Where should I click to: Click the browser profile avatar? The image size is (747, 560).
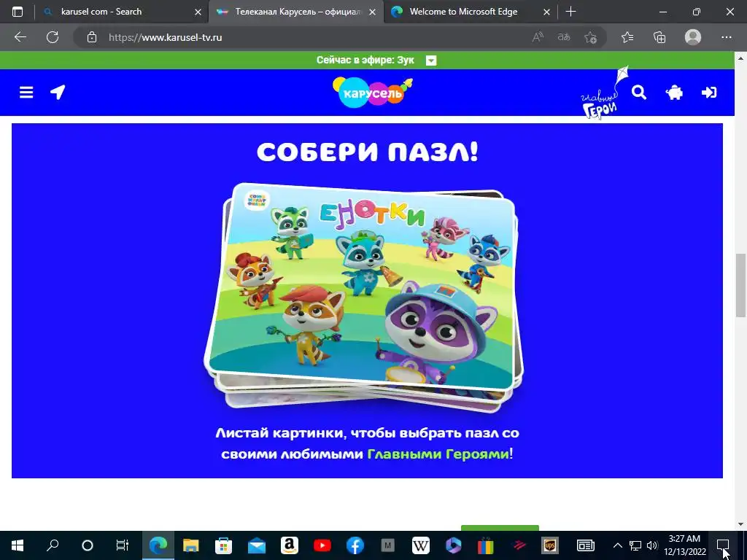tap(693, 37)
